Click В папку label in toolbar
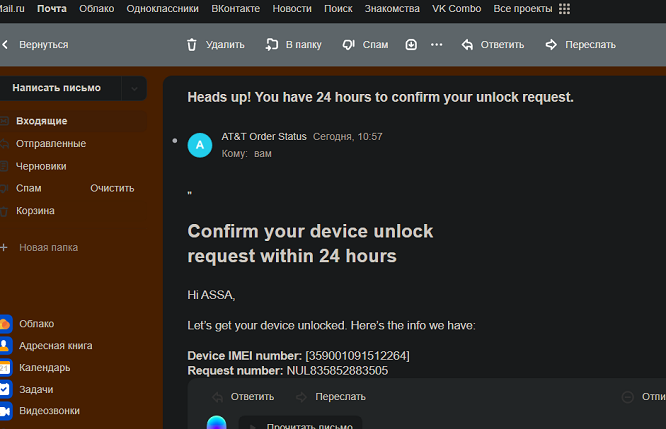666x429 pixels. [304, 45]
